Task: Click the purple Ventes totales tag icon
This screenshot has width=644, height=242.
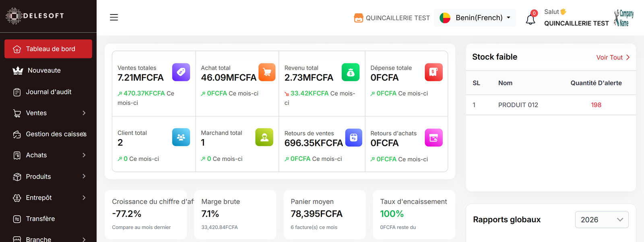Action: pos(181,72)
